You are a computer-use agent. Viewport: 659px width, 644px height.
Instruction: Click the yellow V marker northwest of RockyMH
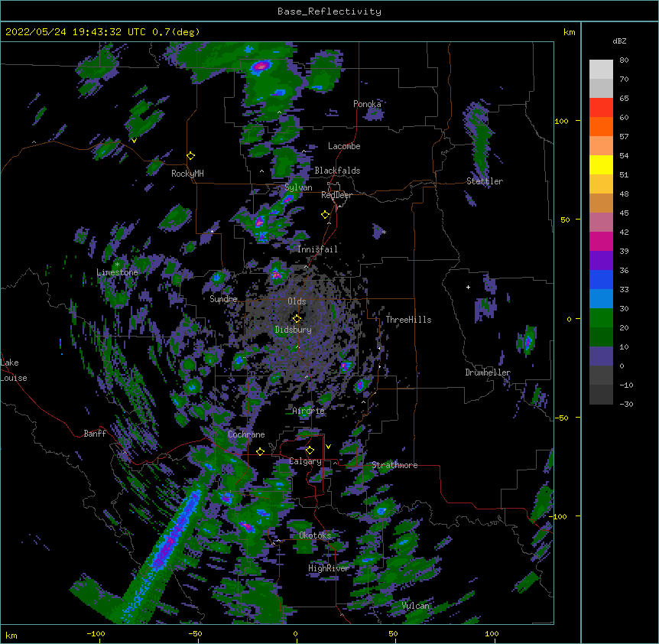click(x=134, y=141)
